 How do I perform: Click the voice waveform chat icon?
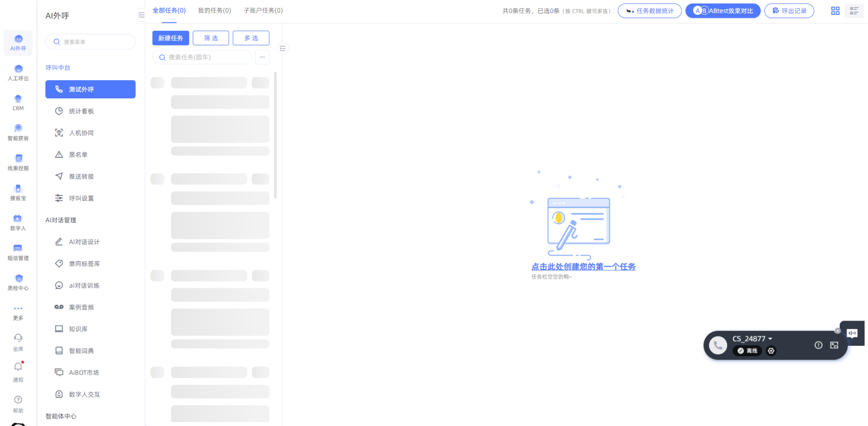pyautogui.click(x=852, y=333)
